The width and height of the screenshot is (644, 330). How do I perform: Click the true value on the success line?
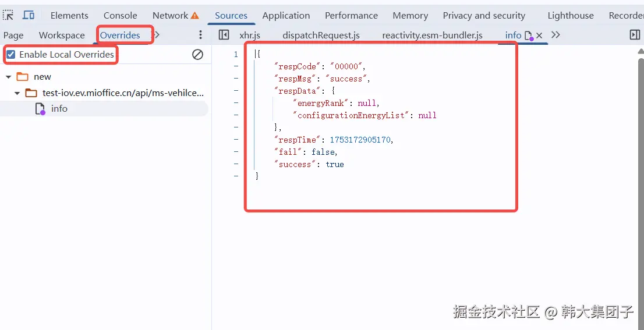coord(335,164)
